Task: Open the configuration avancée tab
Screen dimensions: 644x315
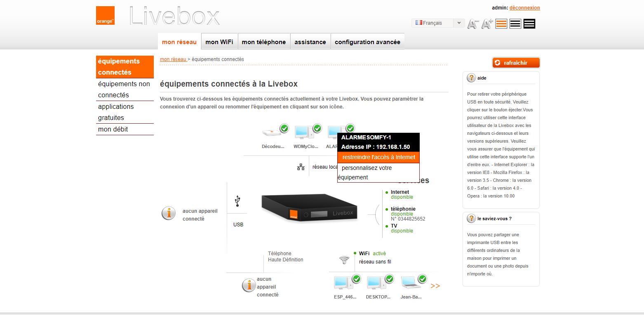Action: tap(367, 42)
